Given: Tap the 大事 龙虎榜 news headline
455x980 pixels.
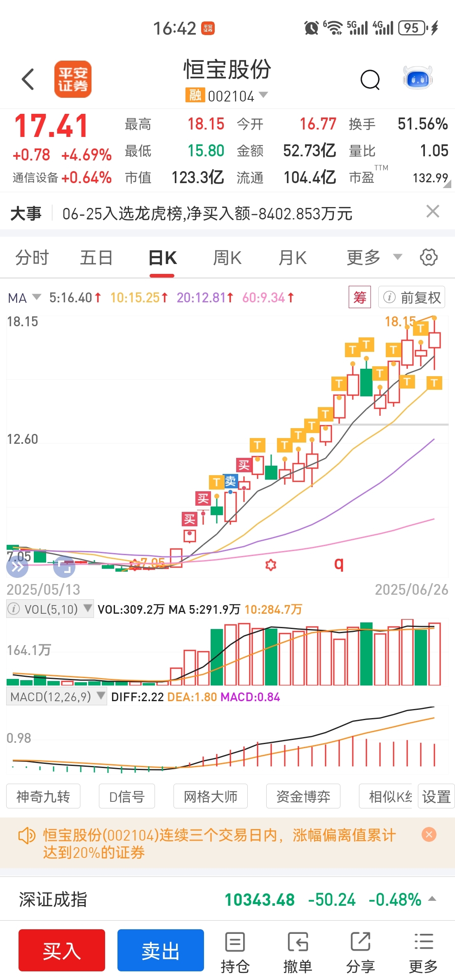Looking at the screenshot, I should click(x=207, y=214).
